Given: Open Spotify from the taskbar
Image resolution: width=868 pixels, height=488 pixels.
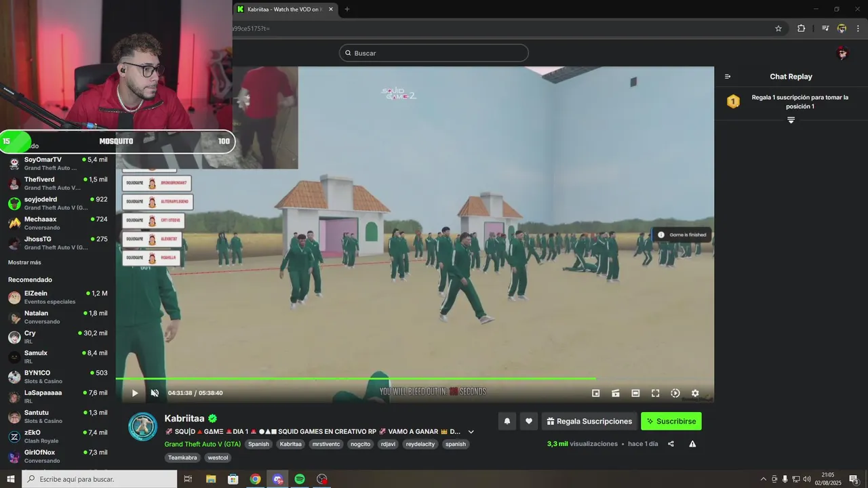Looking at the screenshot, I should 300,479.
